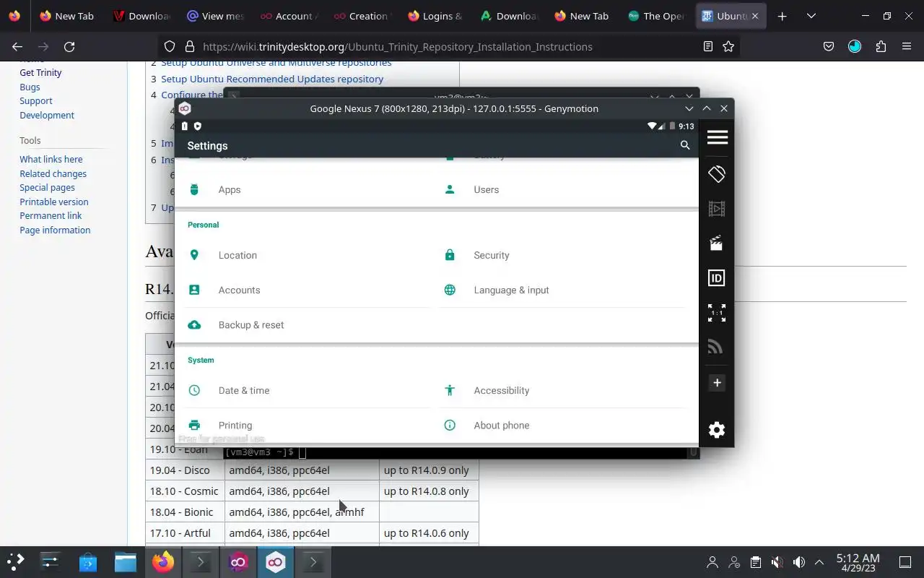The image size is (924, 578).
Task: Open Printable version link
Action: tap(54, 202)
